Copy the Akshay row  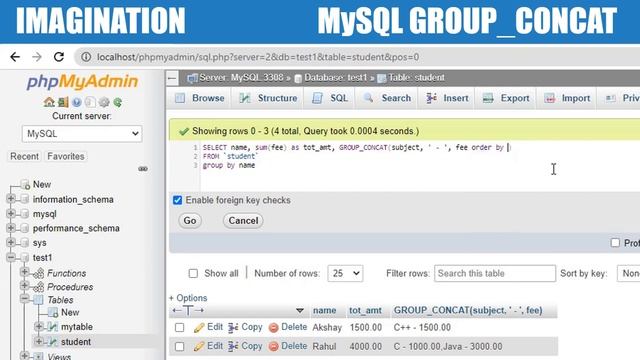245,327
